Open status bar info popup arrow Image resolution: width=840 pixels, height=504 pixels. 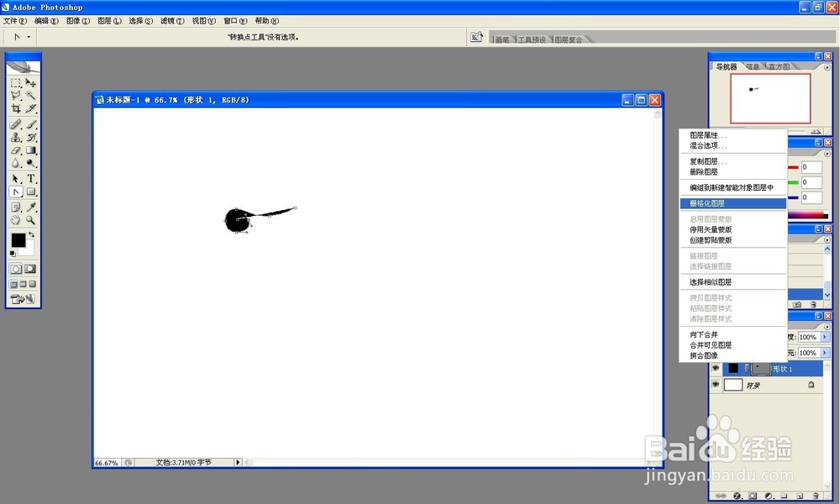(x=238, y=462)
